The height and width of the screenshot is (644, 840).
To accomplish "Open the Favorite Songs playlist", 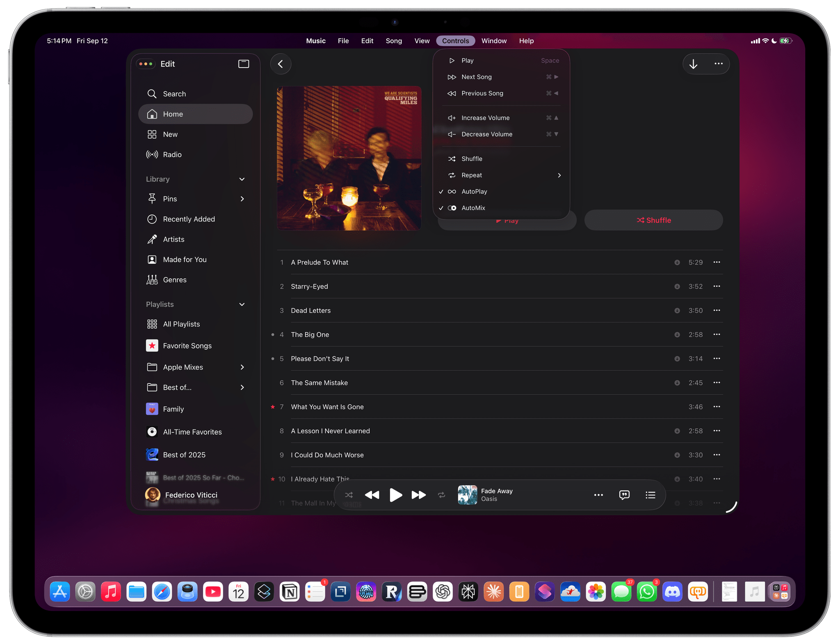I will (x=187, y=345).
